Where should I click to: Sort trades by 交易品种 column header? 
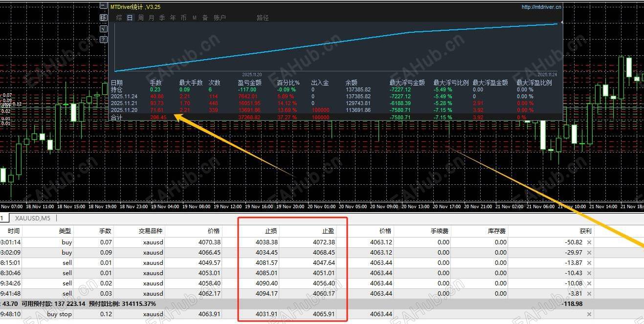[151, 231]
